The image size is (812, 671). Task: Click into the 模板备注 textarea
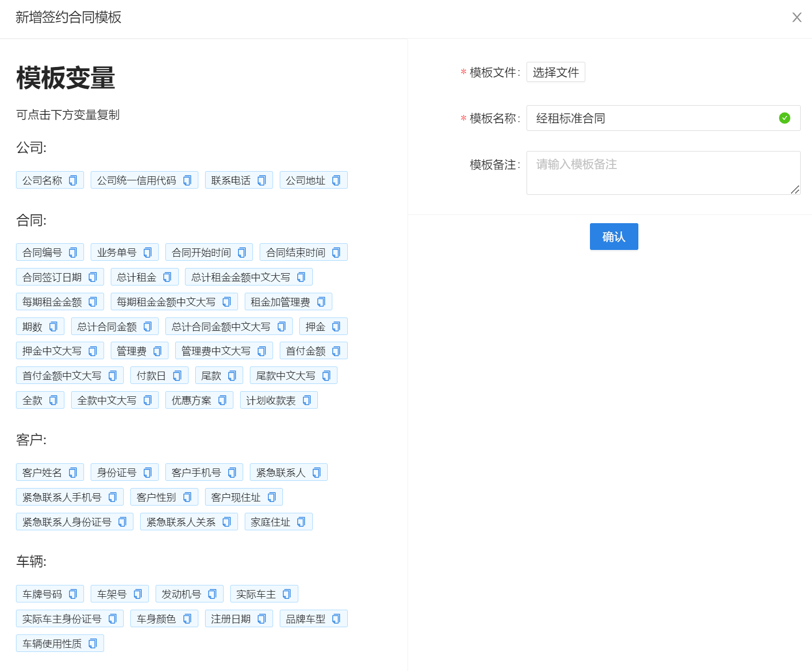coord(663,173)
